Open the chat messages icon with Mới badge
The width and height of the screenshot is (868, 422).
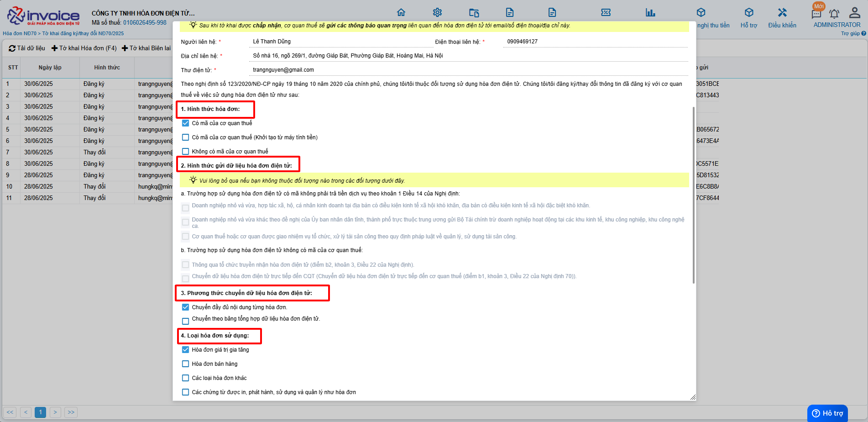tap(816, 14)
